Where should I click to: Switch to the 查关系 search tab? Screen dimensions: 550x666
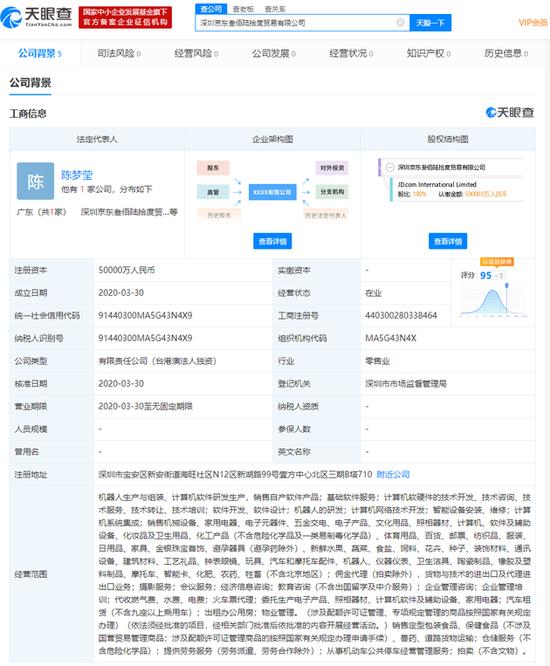point(275,9)
